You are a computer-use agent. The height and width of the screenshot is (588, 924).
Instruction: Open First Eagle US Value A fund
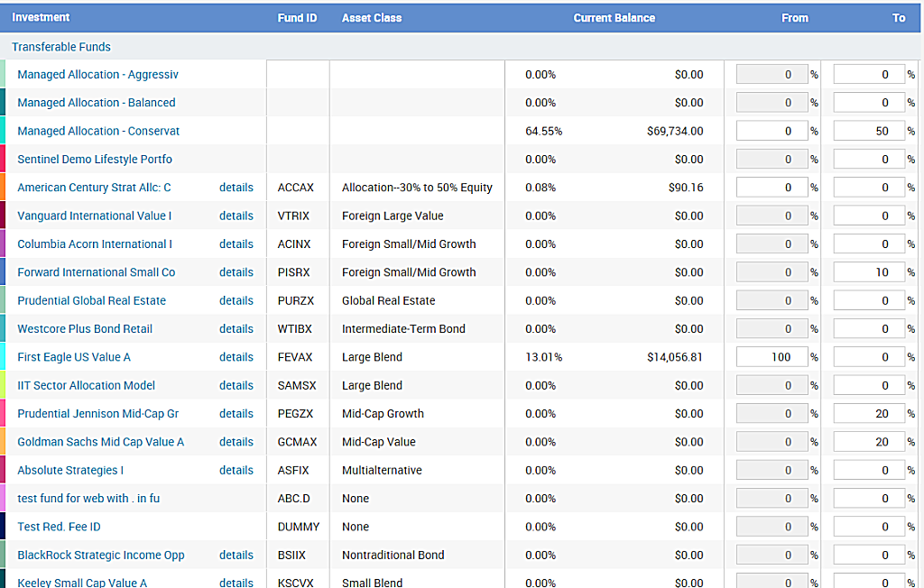coord(74,357)
